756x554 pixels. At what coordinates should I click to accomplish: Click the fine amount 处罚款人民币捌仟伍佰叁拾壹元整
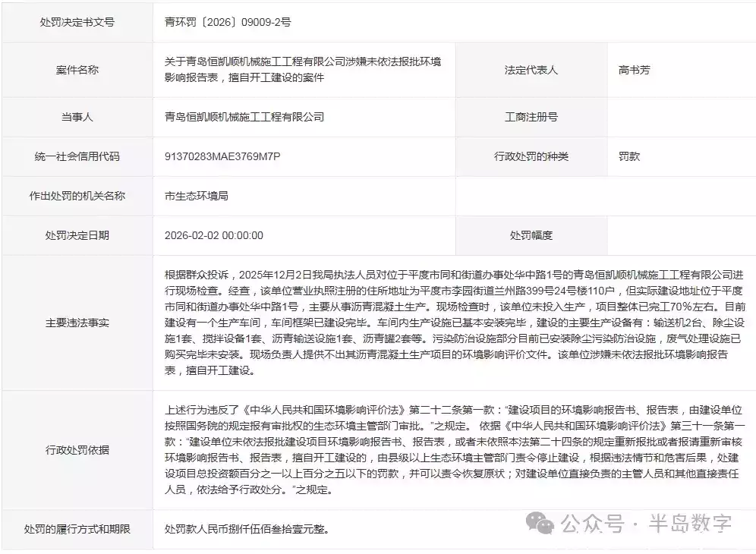pyautogui.click(x=247, y=529)
